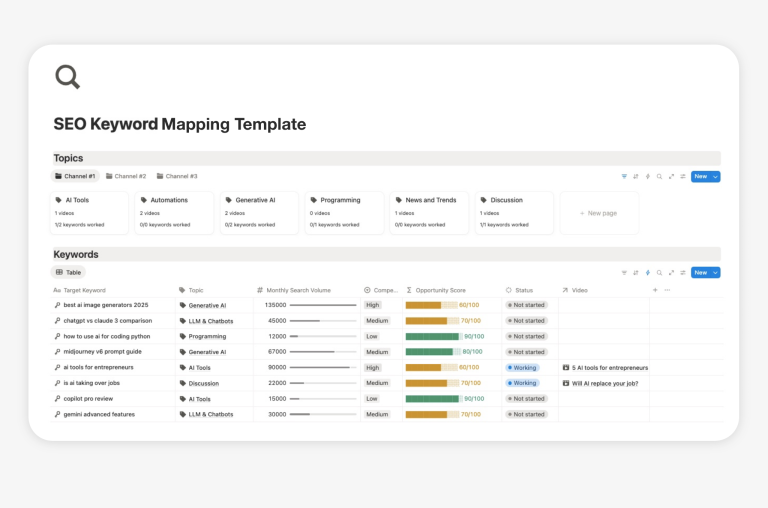Click tag icon on Programming topic card
The width and height of the screenshot is (768, 508).
(x=313, y=200)
